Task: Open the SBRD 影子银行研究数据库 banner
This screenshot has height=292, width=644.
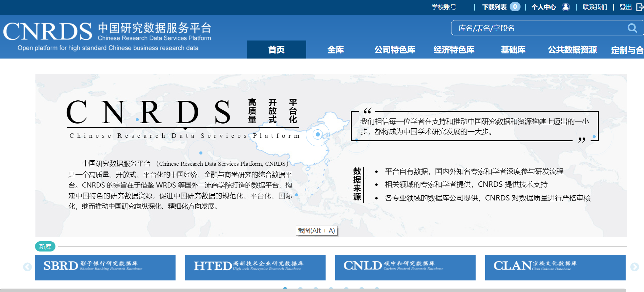Action: (105, 267)
